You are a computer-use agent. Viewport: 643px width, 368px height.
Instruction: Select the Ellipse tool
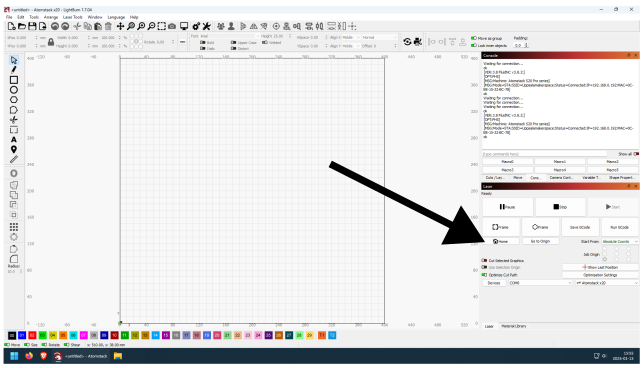[14, 90]
